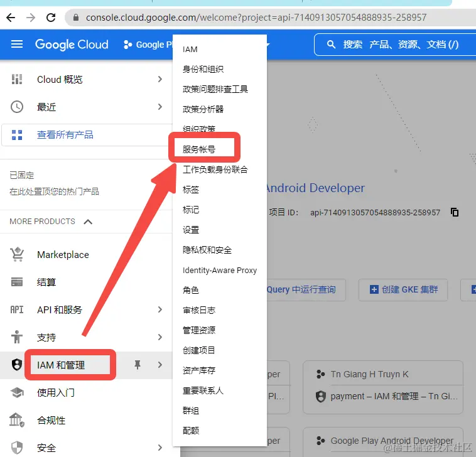Click the browser forward arrow
The height and width of the screenshot is (457, 476).
click(31, 18)
